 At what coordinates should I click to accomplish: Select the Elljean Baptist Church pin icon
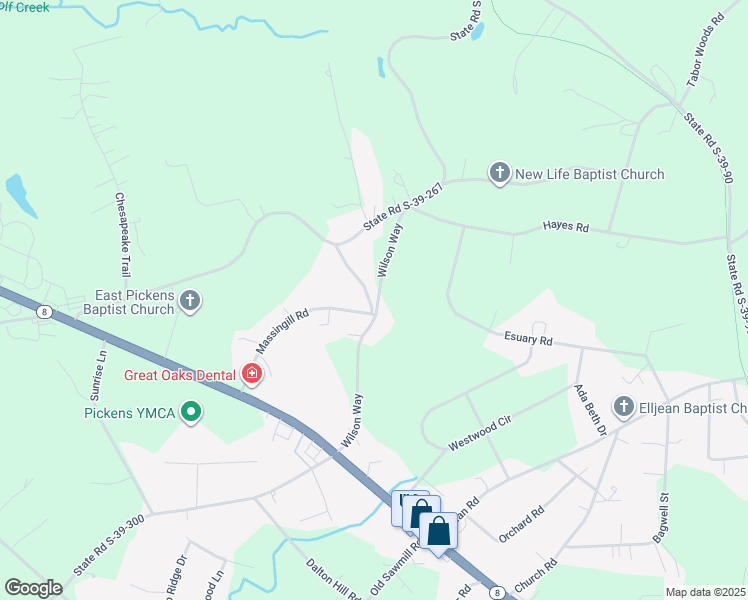coord(624,407)
